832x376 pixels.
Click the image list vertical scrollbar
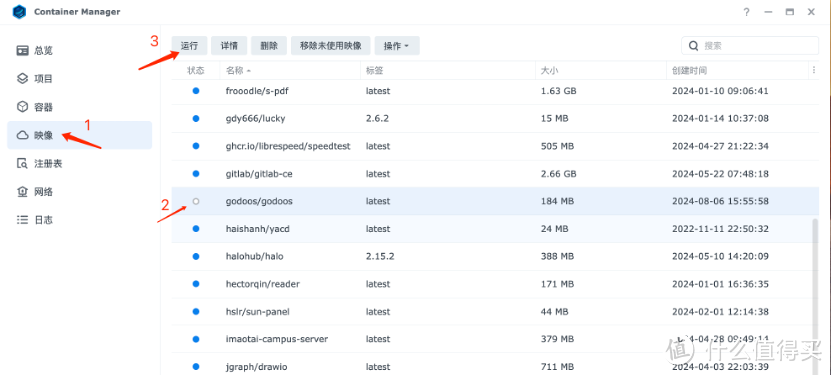816,297
